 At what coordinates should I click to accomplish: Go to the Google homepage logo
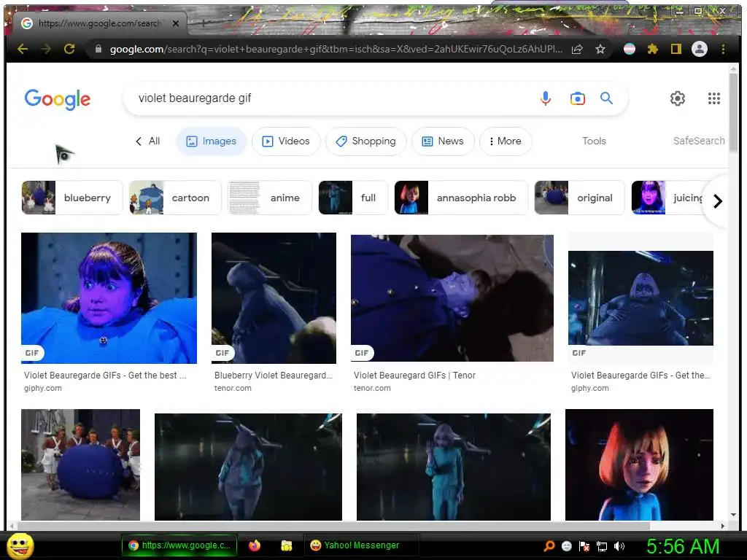click(57, 99)
